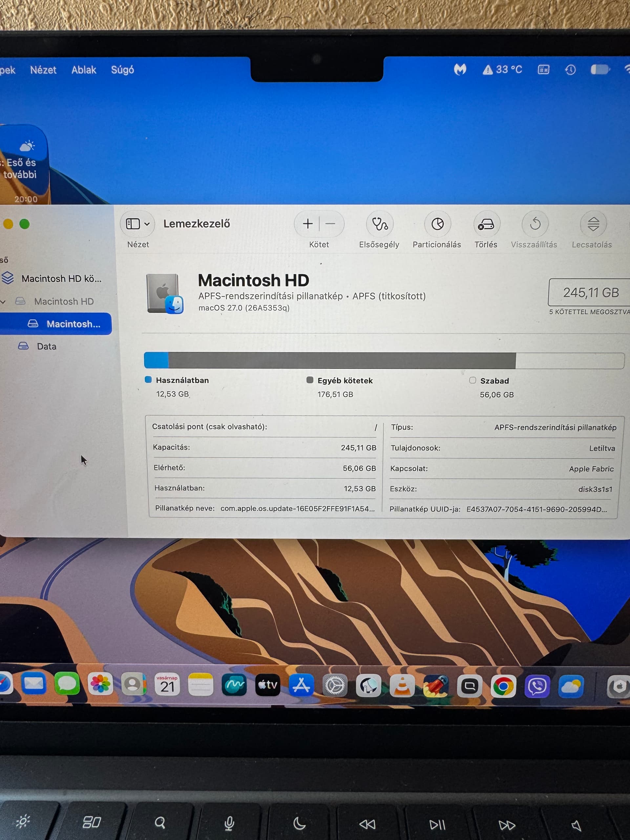
Task: Click the Pillanatkép neve com.apple.os.update value
Action: click(298, 509)
